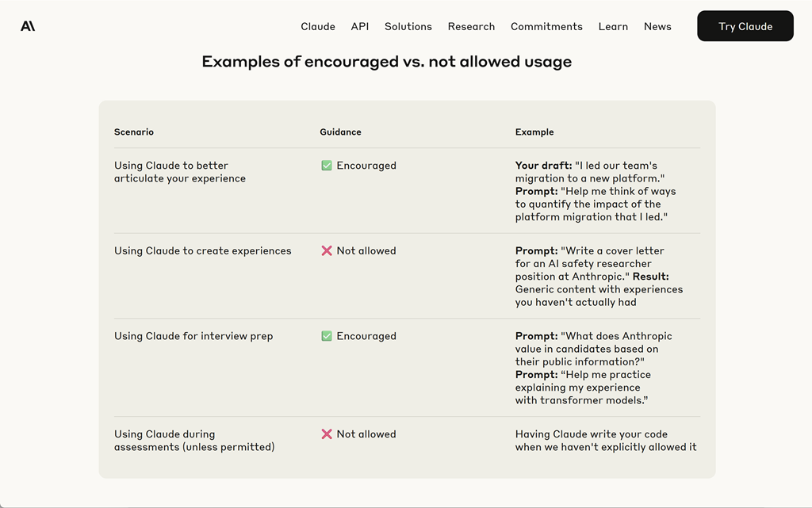Viewport: 812px width, 508px height.
Task: Expand the Solutions menu in the navbar
Action: click(408, 26)
